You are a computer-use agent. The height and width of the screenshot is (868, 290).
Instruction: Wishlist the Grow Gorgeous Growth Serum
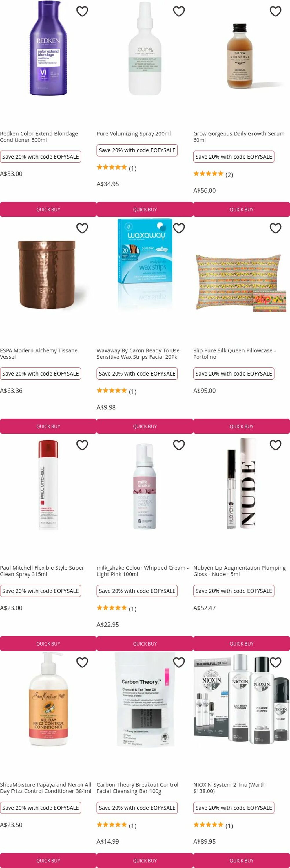[x=276, y=11]
